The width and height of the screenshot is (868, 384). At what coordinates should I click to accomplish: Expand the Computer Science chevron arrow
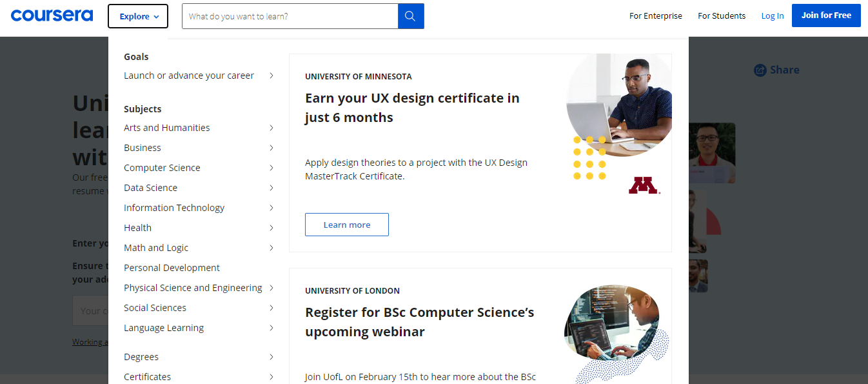tap(271, 168)
